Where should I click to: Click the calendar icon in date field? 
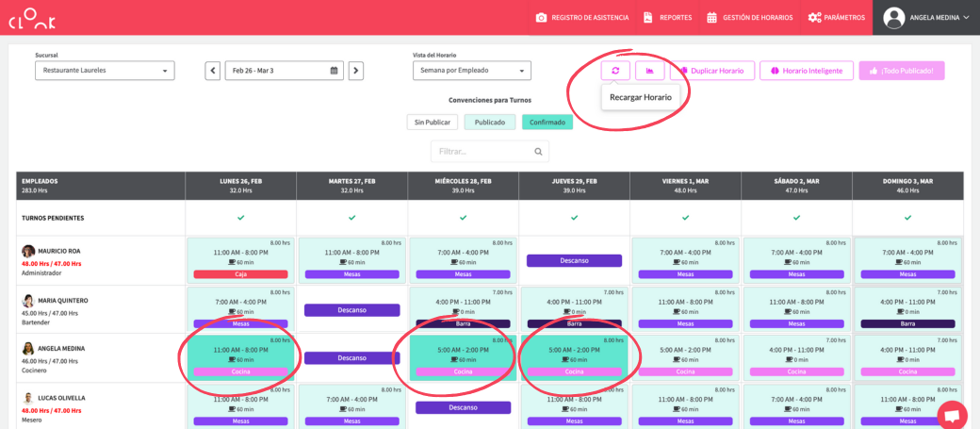(334, 71)
